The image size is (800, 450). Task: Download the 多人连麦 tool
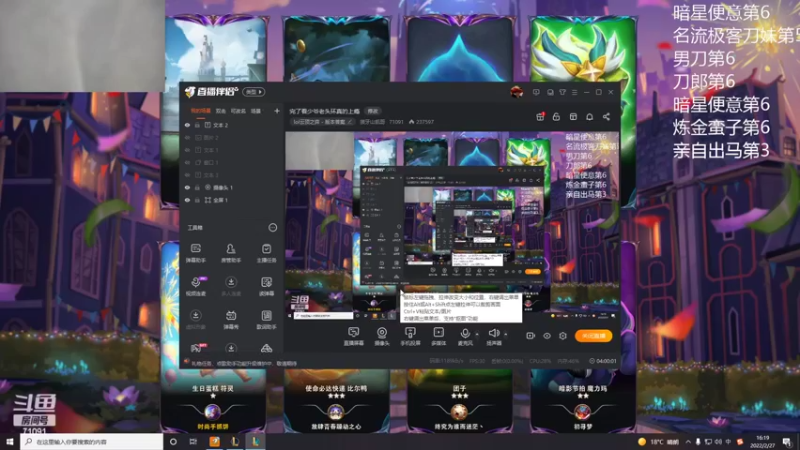[x=231, y=286]
